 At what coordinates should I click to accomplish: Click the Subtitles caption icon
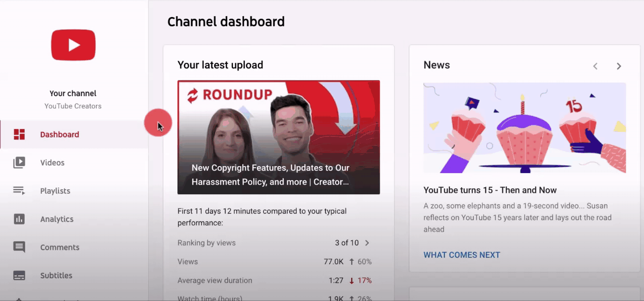(x=19, y=275)
